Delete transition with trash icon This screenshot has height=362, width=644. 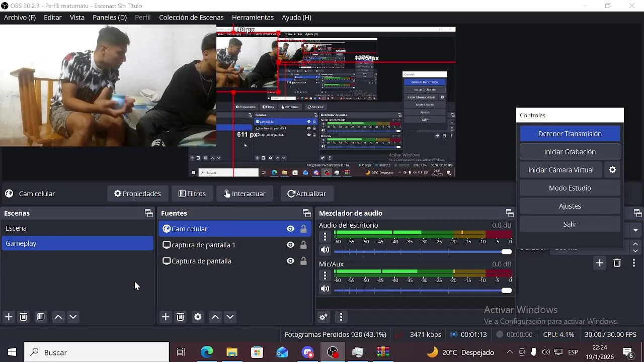coord(617,263)
